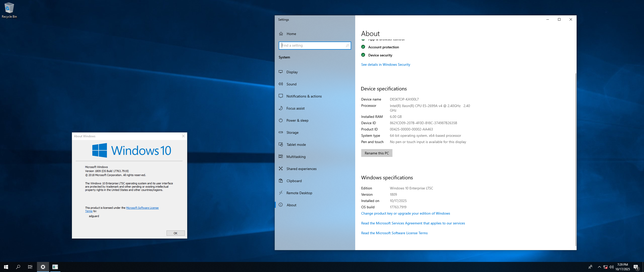
Task: Click the Find a setting search box
Action: pos(313,46)
